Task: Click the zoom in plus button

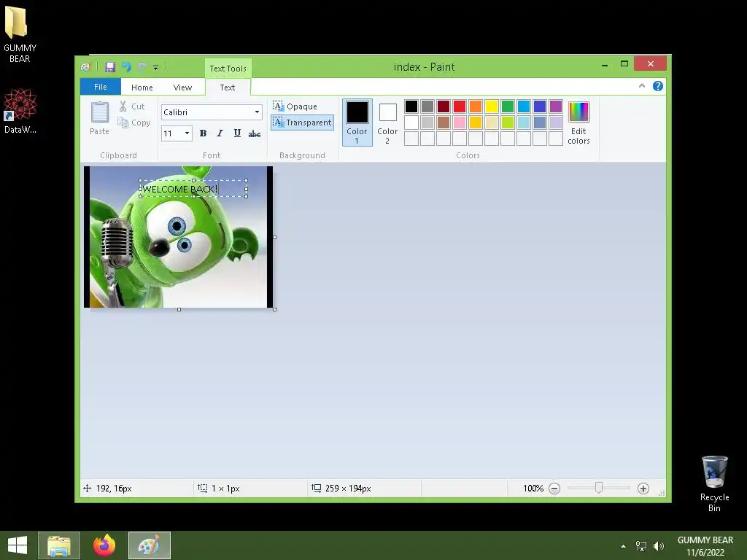Action: tap(643, 488)
